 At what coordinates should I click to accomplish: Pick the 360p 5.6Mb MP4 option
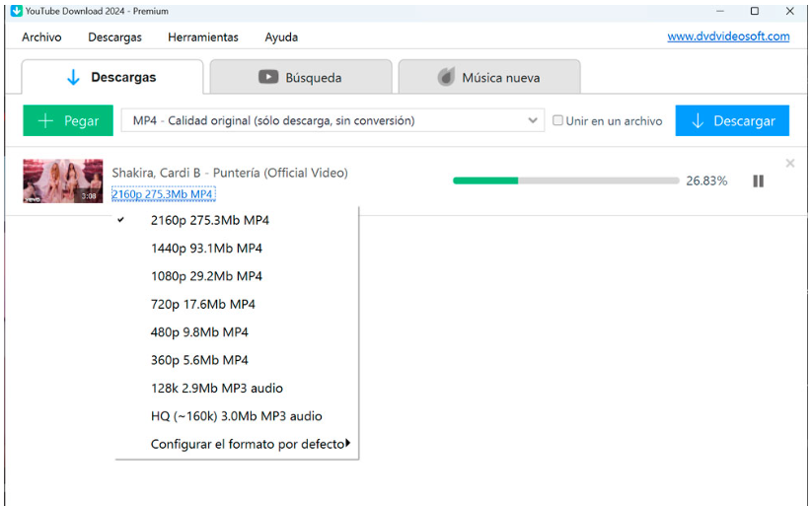(237, 360)
